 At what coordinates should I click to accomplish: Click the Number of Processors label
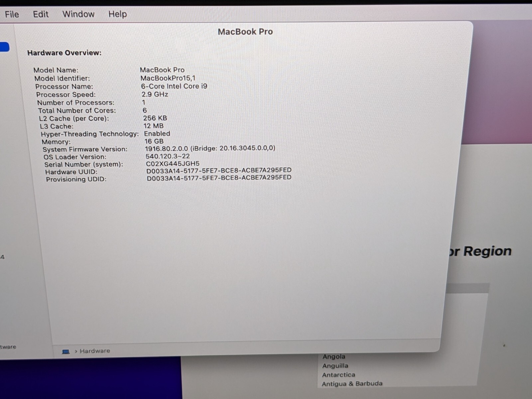[75, 103]
